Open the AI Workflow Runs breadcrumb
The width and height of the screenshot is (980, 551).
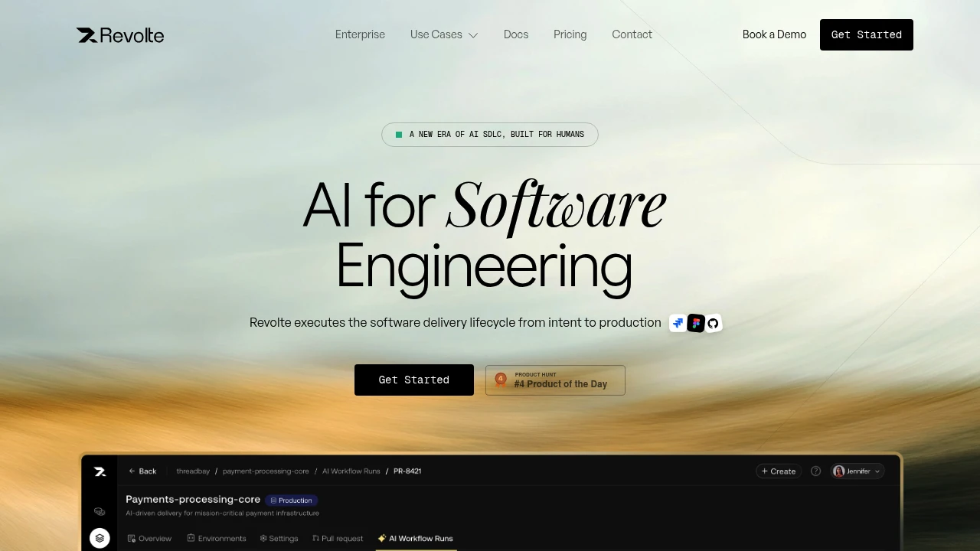point(351,471)
